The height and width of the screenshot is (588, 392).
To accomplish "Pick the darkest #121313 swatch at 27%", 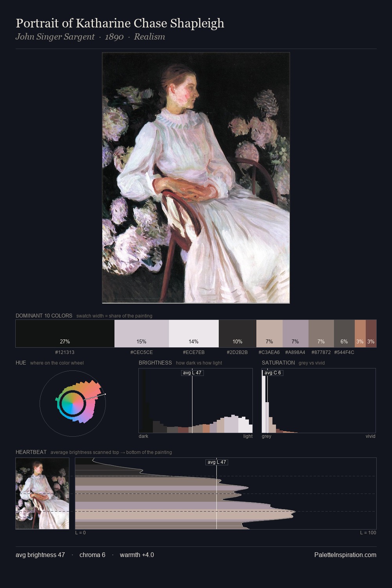I will [x=65, y=334].
